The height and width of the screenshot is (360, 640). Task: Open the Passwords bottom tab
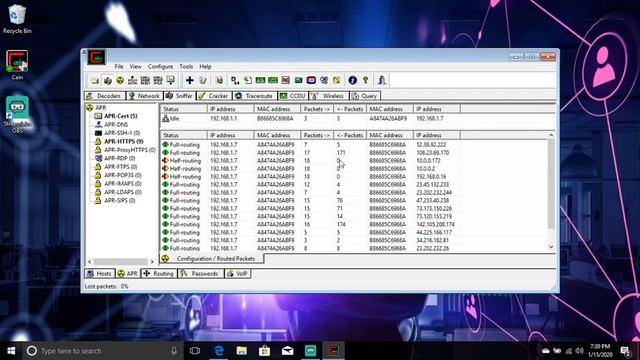201,274
